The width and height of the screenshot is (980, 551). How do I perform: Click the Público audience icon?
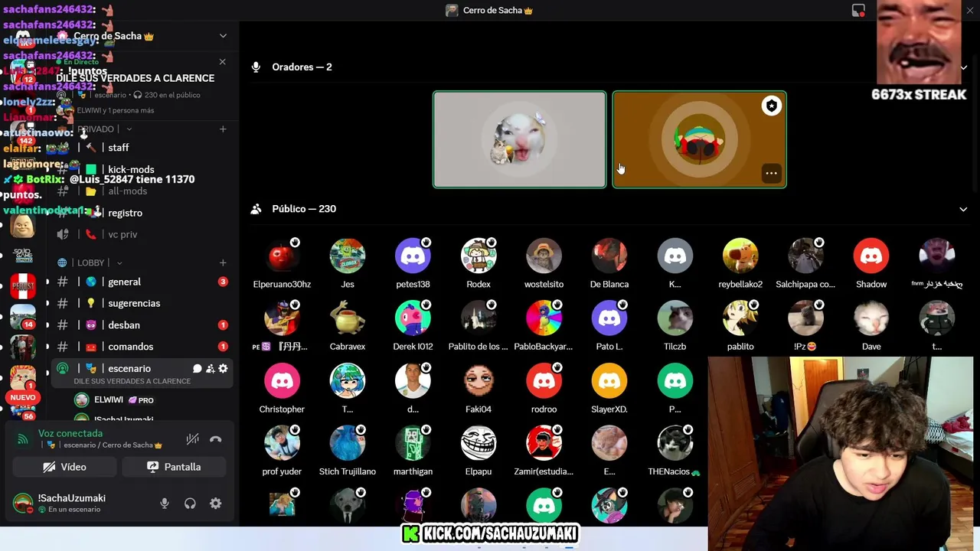click(x=256, y=209)
